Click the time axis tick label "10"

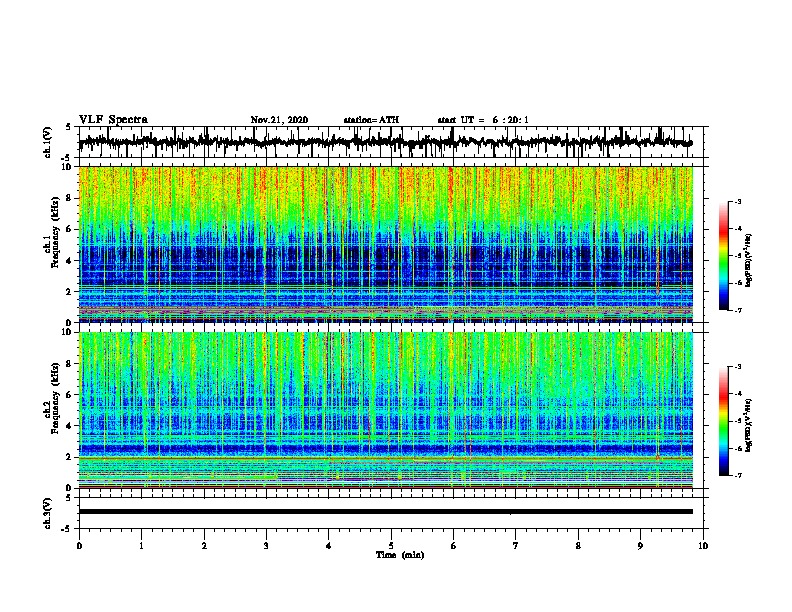(703, 546)
